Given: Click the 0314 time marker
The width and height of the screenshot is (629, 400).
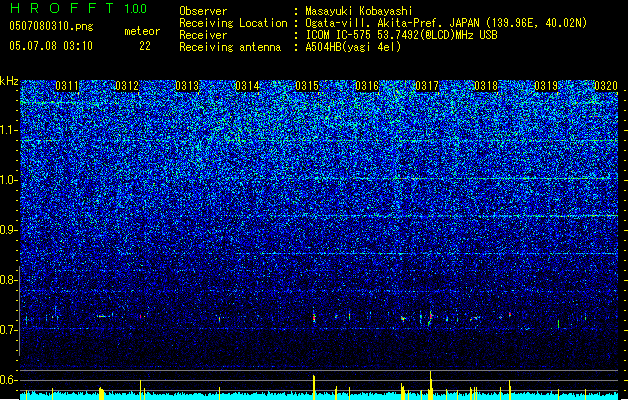Looking at the screenshot, I should 247,86.
